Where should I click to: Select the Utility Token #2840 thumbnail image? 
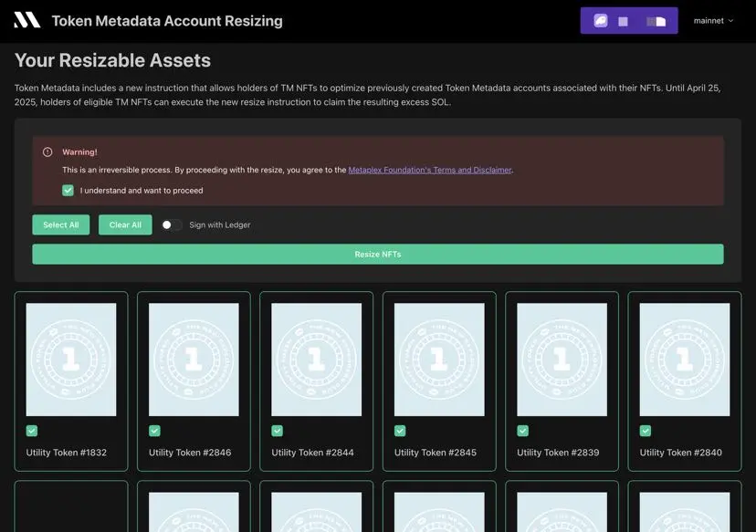tap(685, 360)
